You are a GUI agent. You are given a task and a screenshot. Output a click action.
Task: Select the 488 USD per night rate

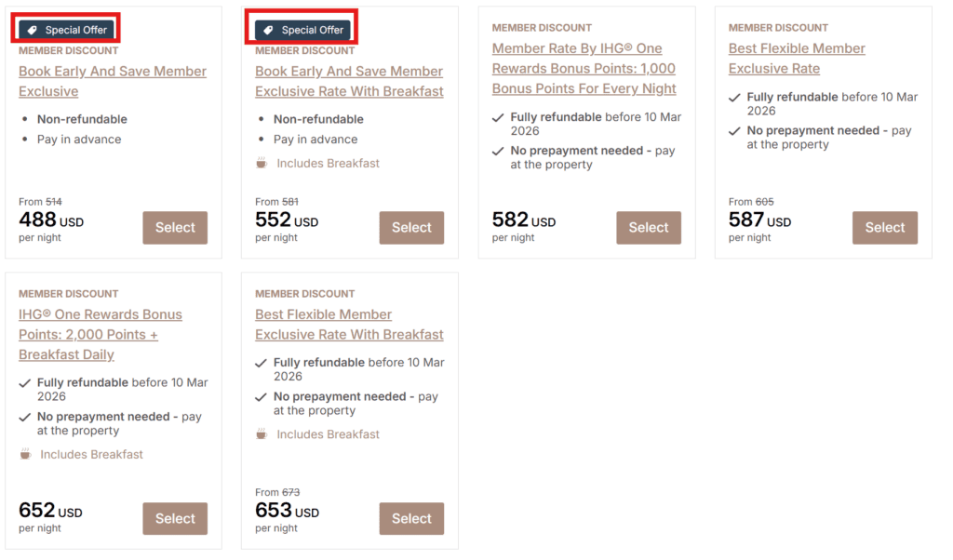175,227
